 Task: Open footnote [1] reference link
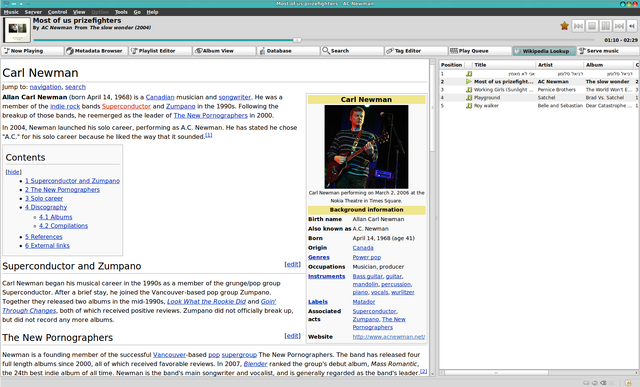(x=209, y=135)
